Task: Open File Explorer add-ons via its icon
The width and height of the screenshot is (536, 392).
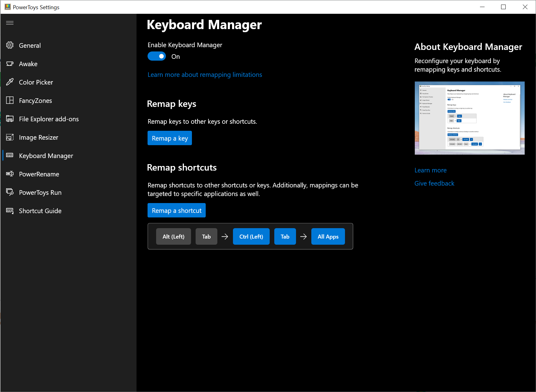Action: pyautogui.click(x=10, y=119)
